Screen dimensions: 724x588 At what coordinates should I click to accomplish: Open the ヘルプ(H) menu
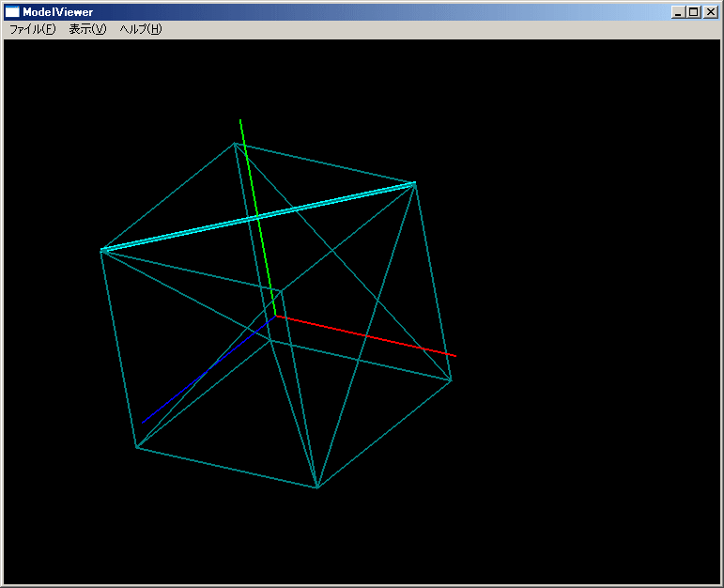coord(140,29)
